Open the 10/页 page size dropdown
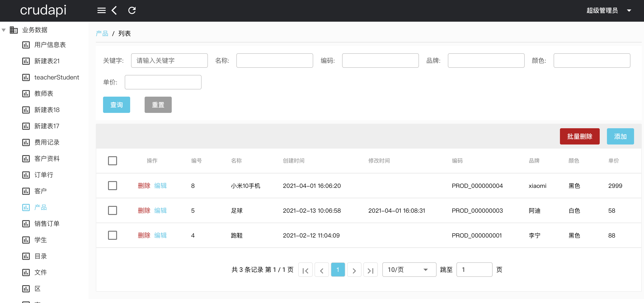644x303 pixels. pyautogui.click(x=409, y=270)
